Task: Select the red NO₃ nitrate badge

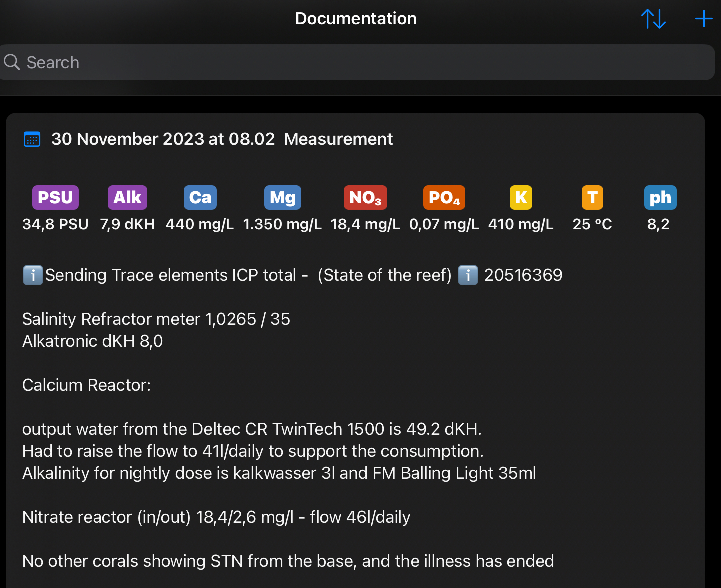Action: coord(365,198)
